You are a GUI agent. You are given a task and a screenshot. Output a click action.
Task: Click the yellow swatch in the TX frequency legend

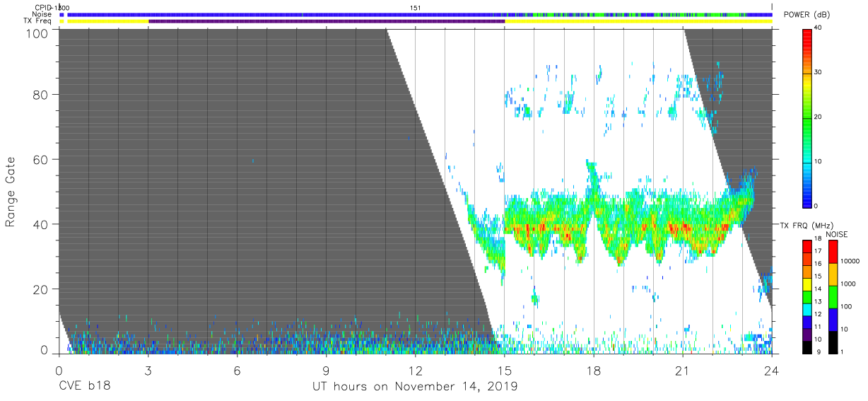click(x=807, y=284)
